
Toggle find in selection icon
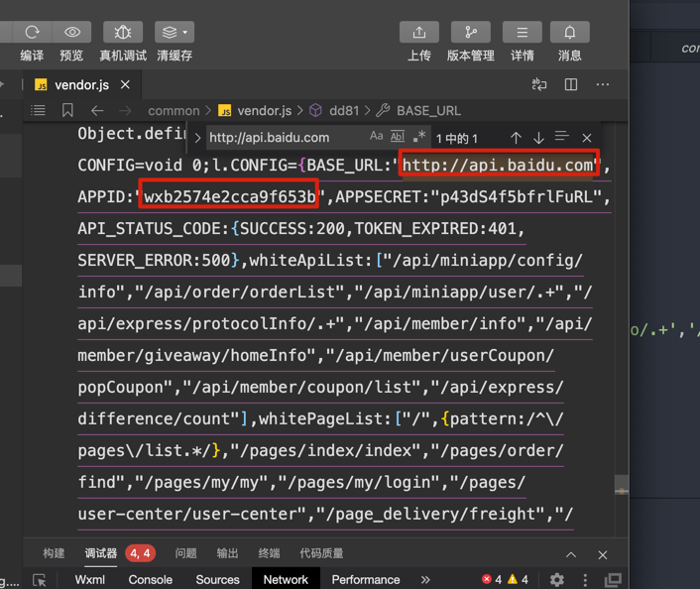click(561, 136)
